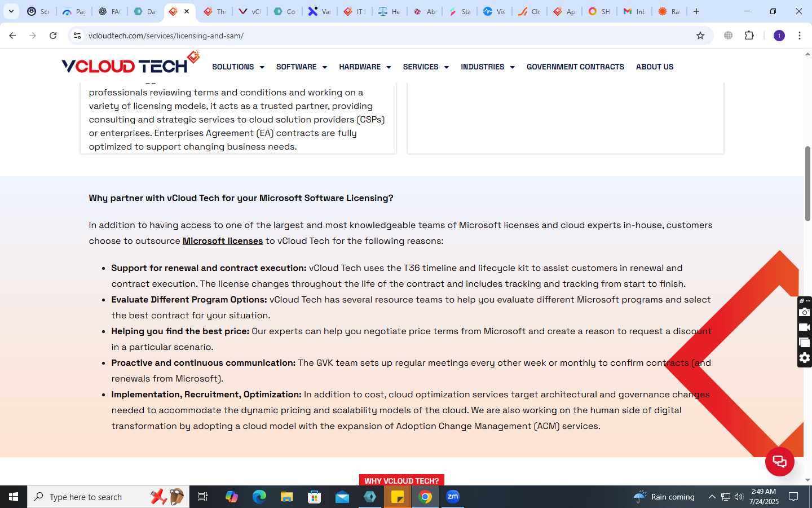812x508 pixels.
Task: Open Zoom from the taskbar
Action: coord(453,497)
